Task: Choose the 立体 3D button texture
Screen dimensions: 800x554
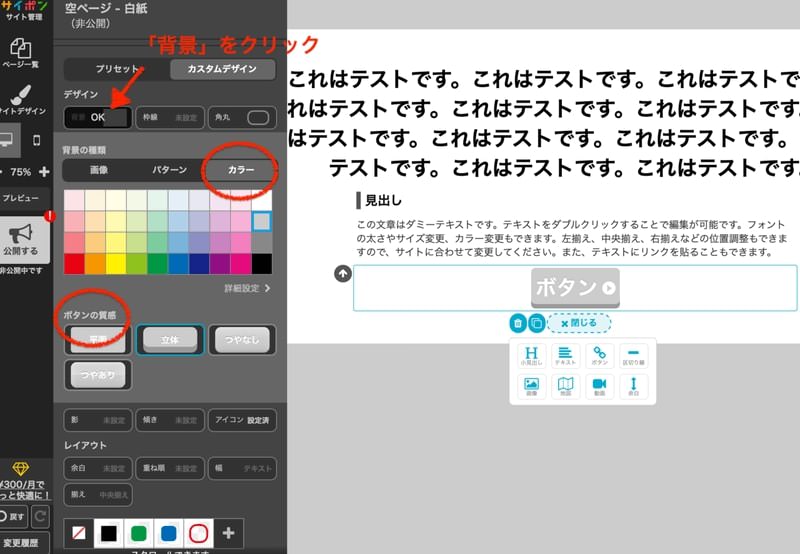Action: coord(170,340)
